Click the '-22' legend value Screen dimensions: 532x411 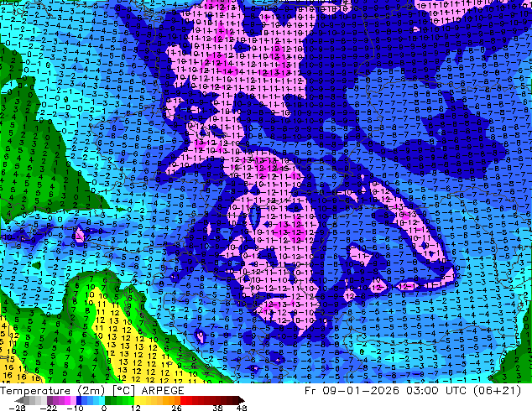[49, 408]
